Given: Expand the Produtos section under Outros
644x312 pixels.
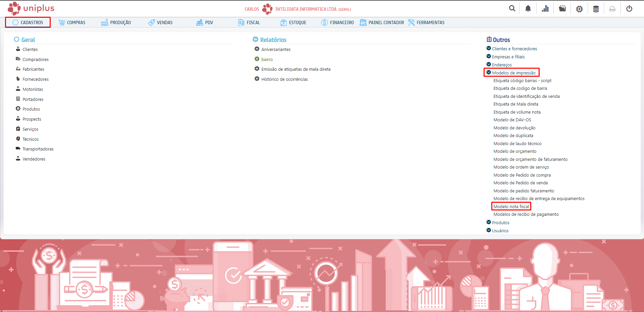Looking at the screenshot, I should 500,223.
